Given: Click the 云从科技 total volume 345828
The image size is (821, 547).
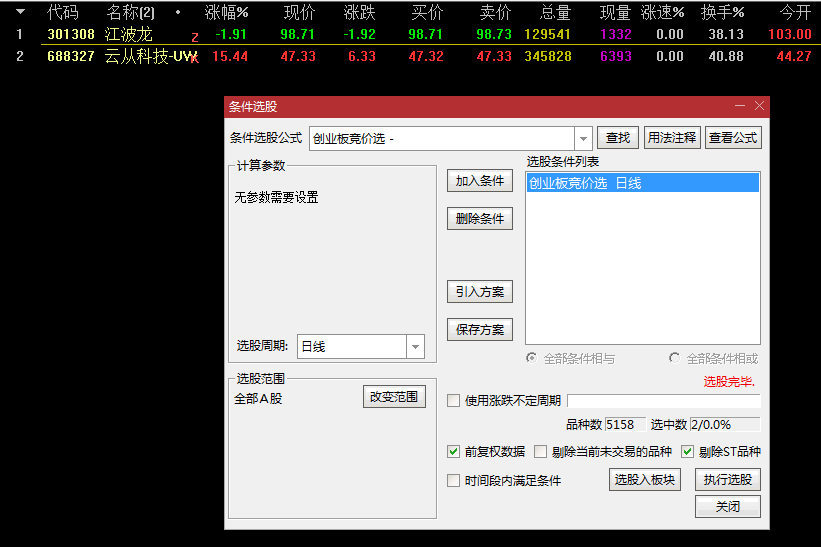Looking at the screenshot, I should [548, 57].
